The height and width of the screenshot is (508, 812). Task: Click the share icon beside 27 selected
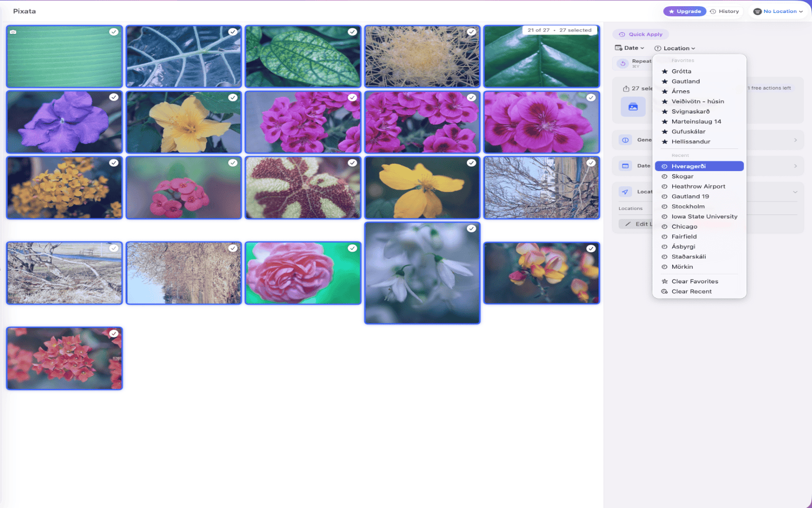626,89
